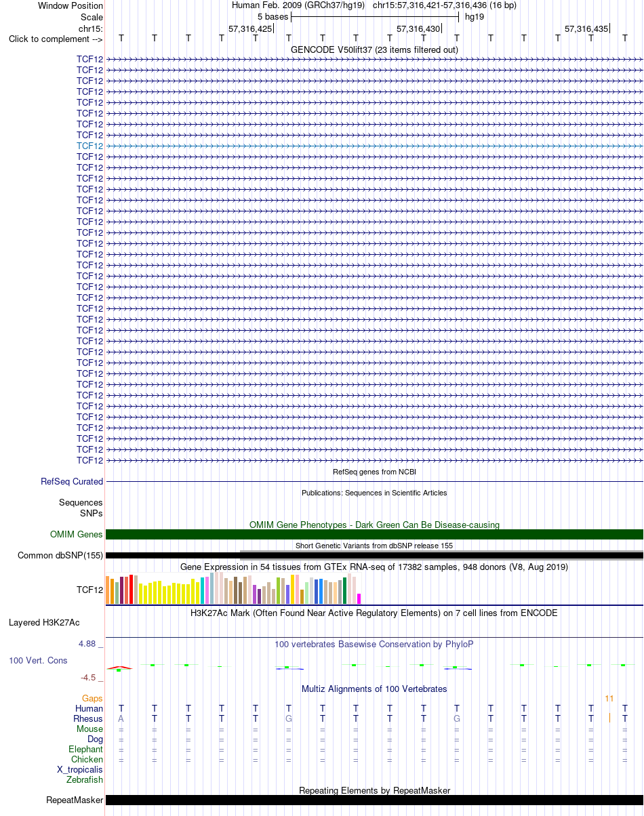The image size is (644, 816).
Task: Click the Window Position label
Action: coord(71,5)
